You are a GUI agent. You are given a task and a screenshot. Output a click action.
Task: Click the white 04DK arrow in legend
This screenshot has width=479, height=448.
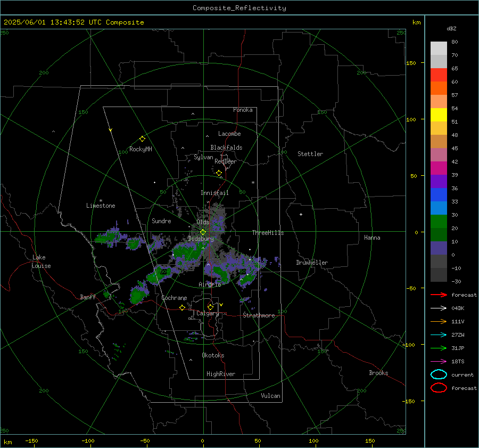coord(439,308)
